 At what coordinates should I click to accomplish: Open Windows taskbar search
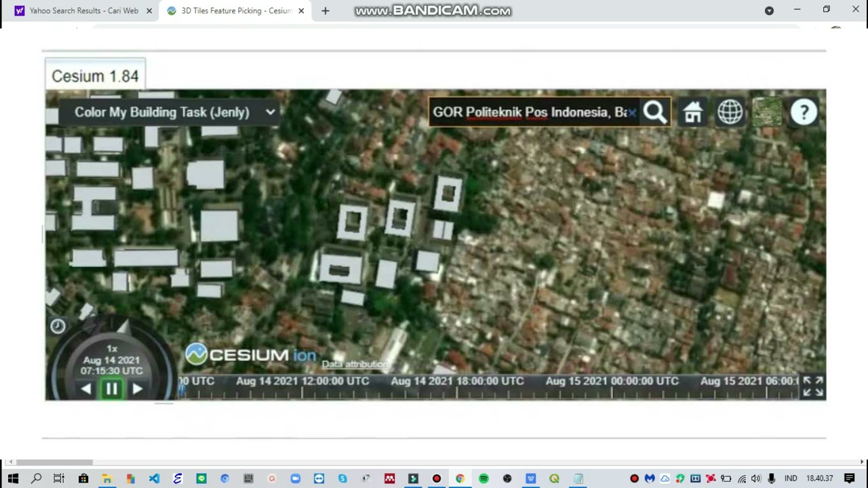pyautogui.click(x=37, y=479)
